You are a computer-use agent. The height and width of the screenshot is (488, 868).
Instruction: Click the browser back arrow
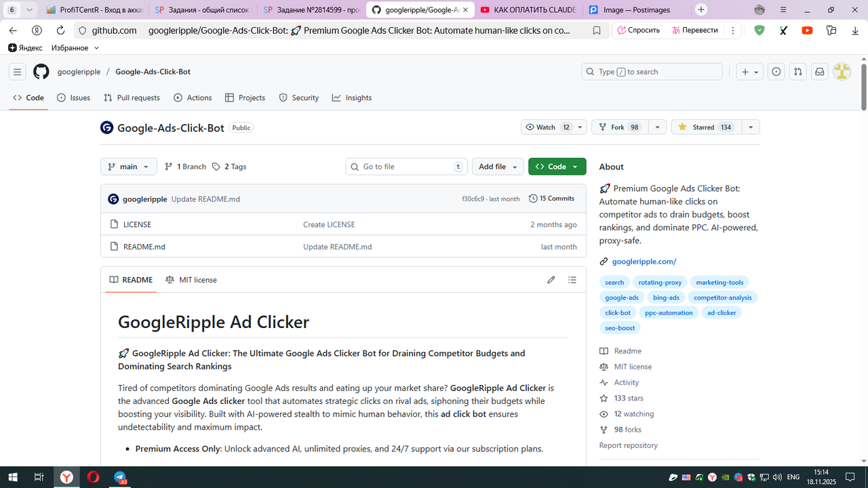(13, 30)
